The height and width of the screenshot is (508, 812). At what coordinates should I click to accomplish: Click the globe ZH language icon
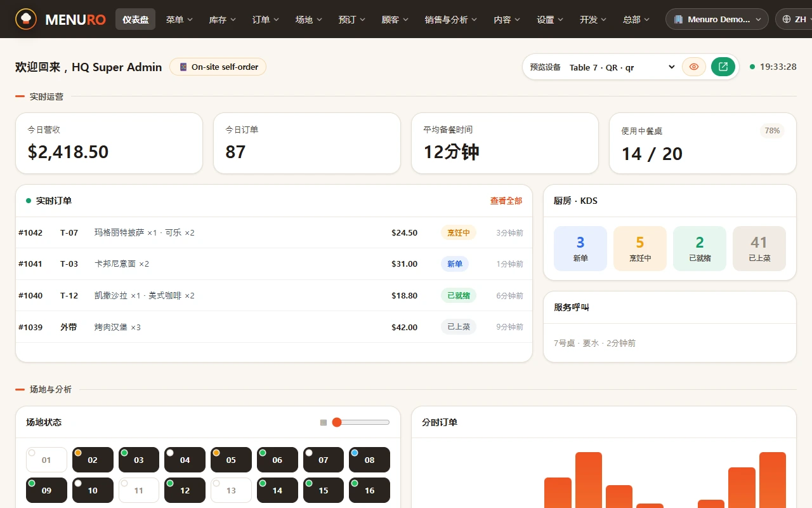(787, 19)
